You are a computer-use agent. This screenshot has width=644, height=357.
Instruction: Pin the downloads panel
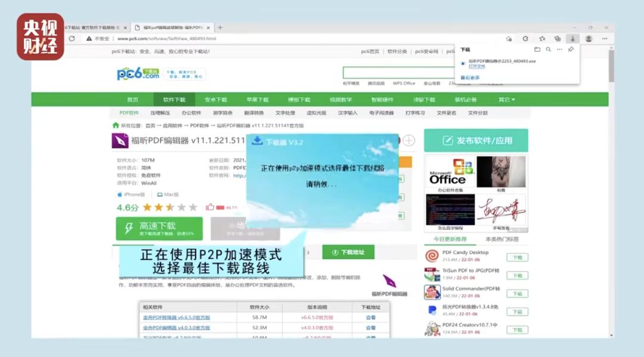click(571, 49)
